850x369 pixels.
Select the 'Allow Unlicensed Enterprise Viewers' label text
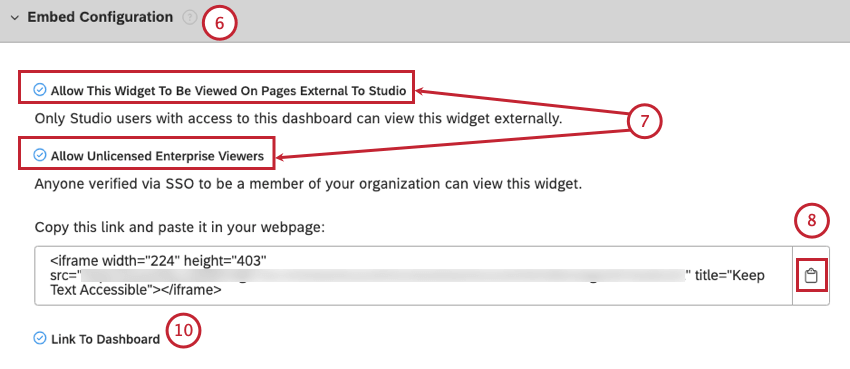pyautogui.click(x=157, y=157)
